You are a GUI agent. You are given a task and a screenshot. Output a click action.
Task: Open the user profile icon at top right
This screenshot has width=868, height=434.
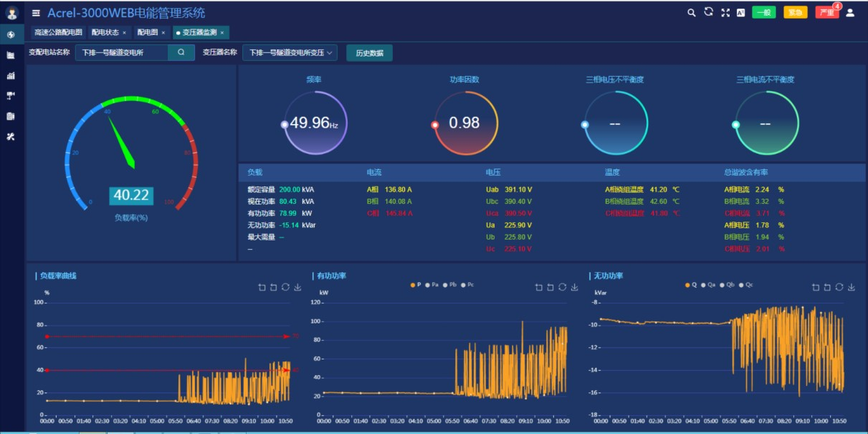point(850,13)
